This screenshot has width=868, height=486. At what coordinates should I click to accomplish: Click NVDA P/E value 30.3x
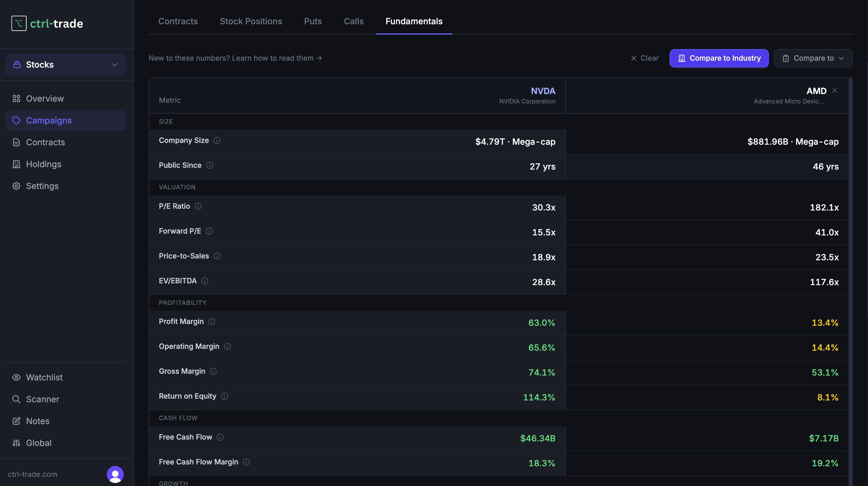click(543, 207)
